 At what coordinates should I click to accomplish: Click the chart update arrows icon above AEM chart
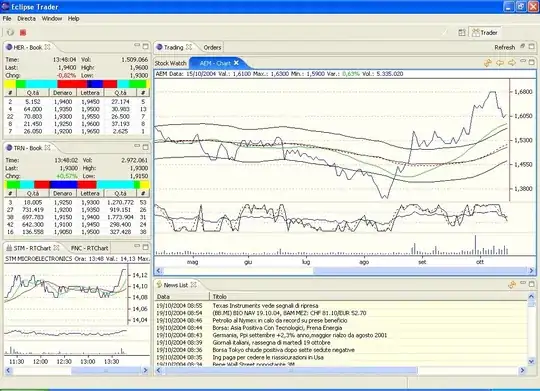pos(488,63)
